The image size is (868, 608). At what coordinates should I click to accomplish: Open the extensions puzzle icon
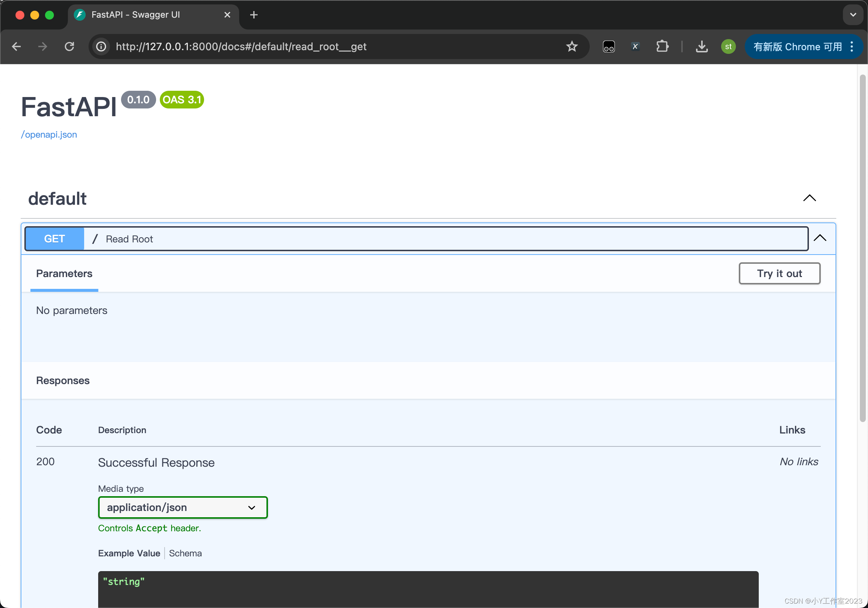[x=662, y=46]
